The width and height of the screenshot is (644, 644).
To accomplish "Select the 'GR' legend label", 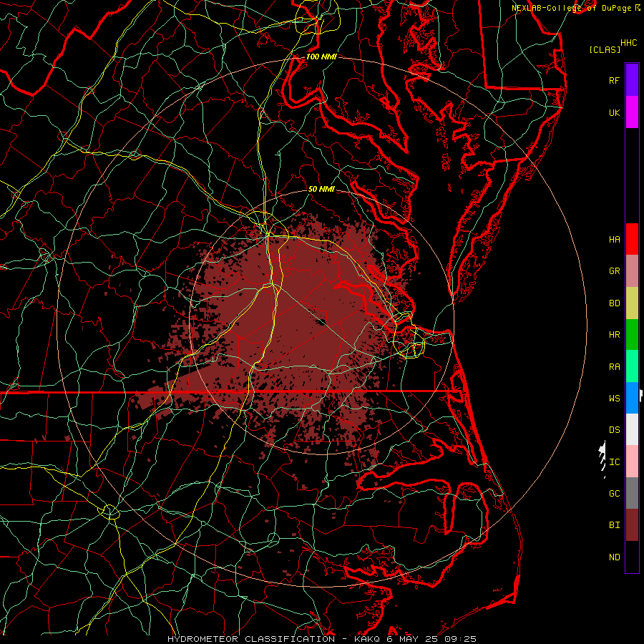I will click(614, 271).
